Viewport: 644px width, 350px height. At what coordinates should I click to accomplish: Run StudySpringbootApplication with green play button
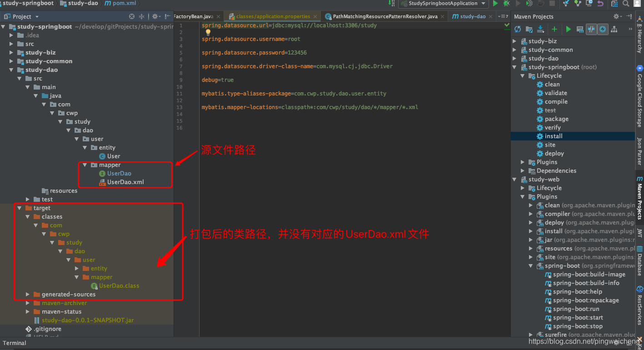(495, 3)
